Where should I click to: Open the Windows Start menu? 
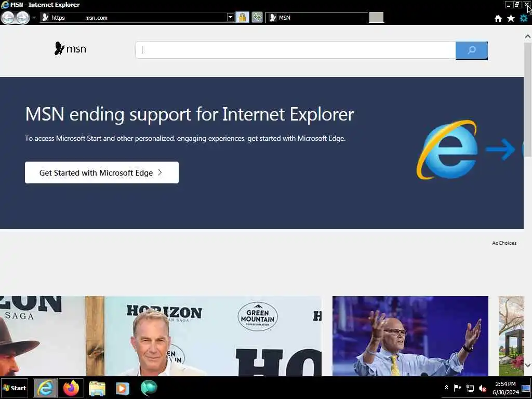pyautogui.click(x=14, y=388)
